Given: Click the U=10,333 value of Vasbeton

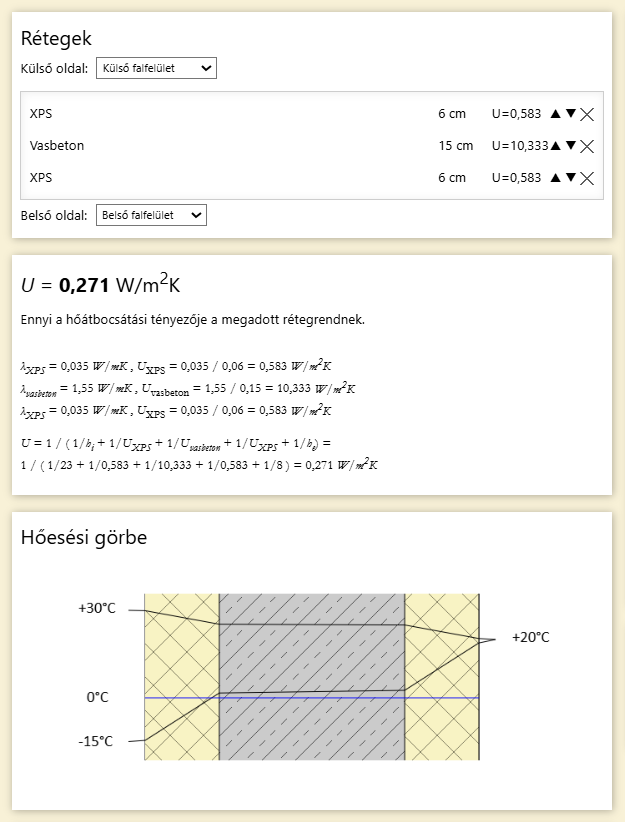Looking at the screenshot, I should [520, 146].
